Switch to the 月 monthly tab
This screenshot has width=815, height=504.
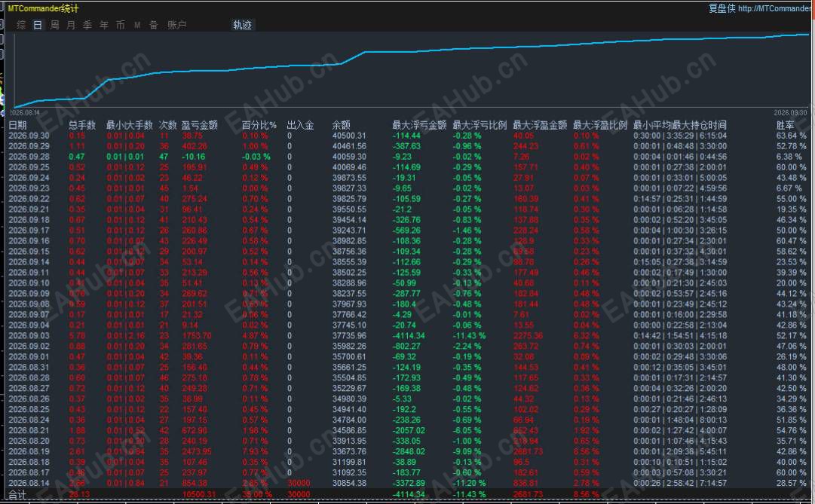tap(71, 25)
